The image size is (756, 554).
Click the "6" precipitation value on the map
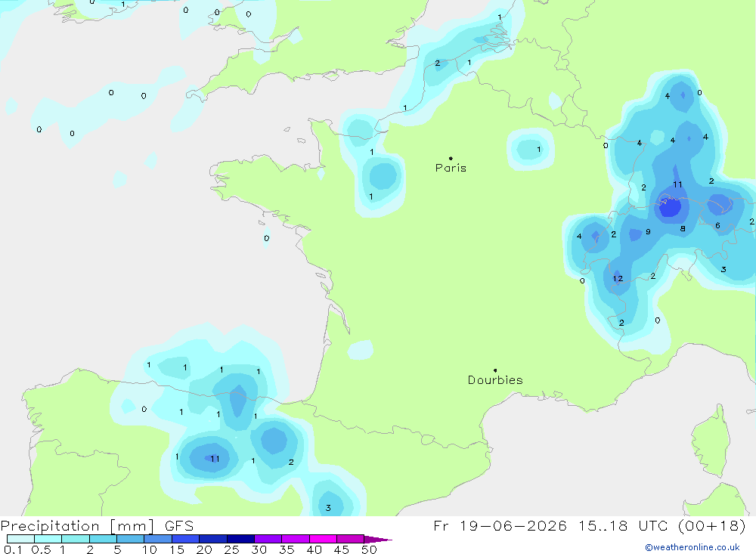[717, 226]
